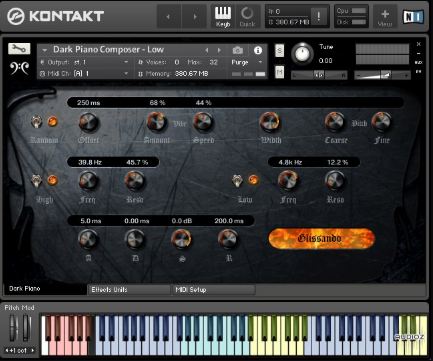Click the Vibrato Amount knob
433x361 pixels.
coord(157,122)
